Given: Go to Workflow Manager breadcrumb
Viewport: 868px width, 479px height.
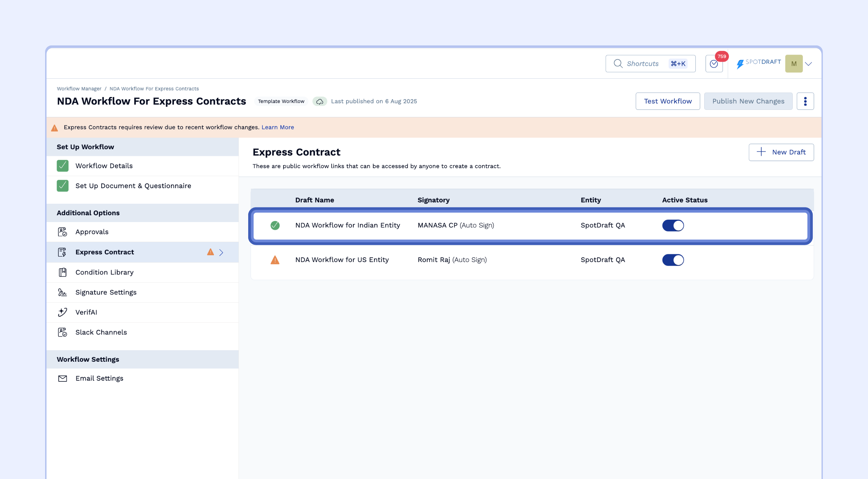Looking at the screenshot, I should tap(79, 89).
